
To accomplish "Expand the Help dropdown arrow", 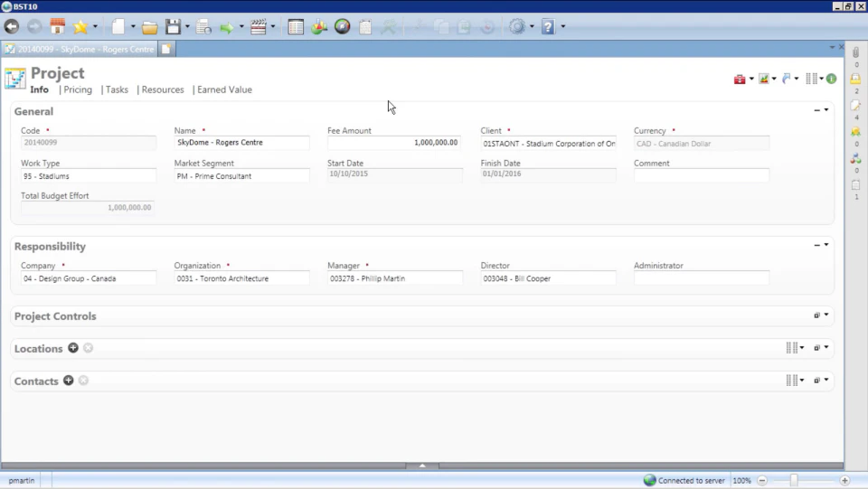I will click(563, 26).
